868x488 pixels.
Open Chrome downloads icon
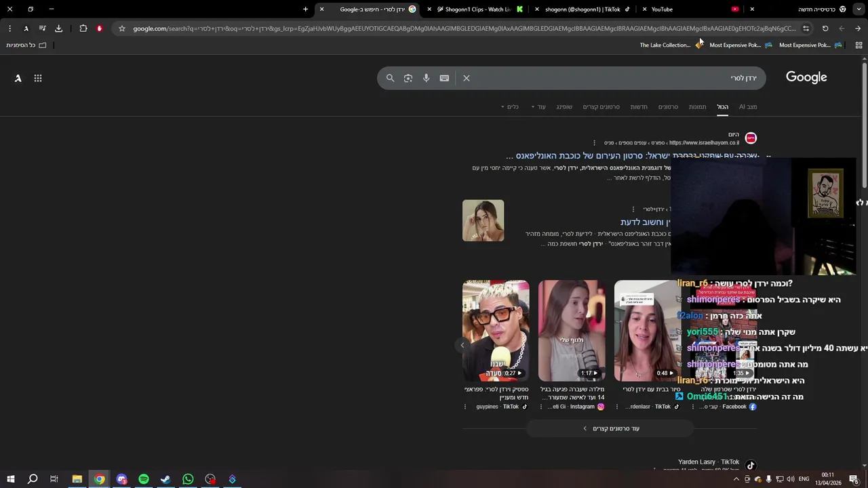(58, 28)
